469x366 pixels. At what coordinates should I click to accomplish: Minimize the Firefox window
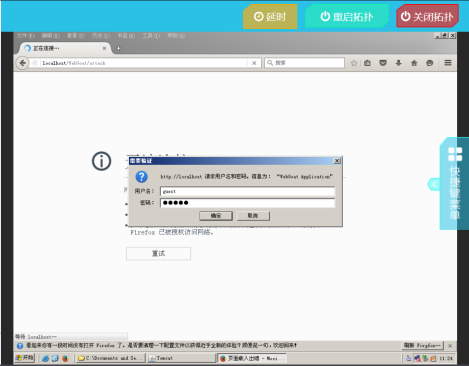point(437,36)
